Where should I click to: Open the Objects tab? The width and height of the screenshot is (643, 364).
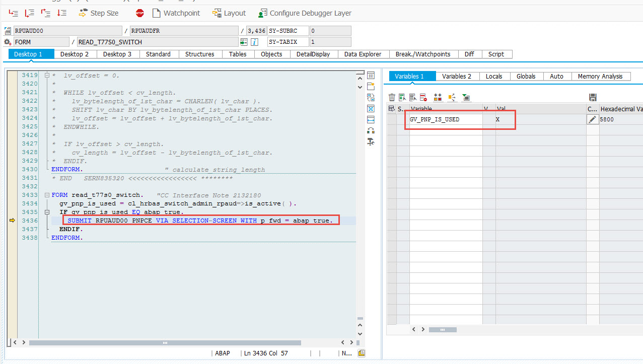(x=271, y=54)
